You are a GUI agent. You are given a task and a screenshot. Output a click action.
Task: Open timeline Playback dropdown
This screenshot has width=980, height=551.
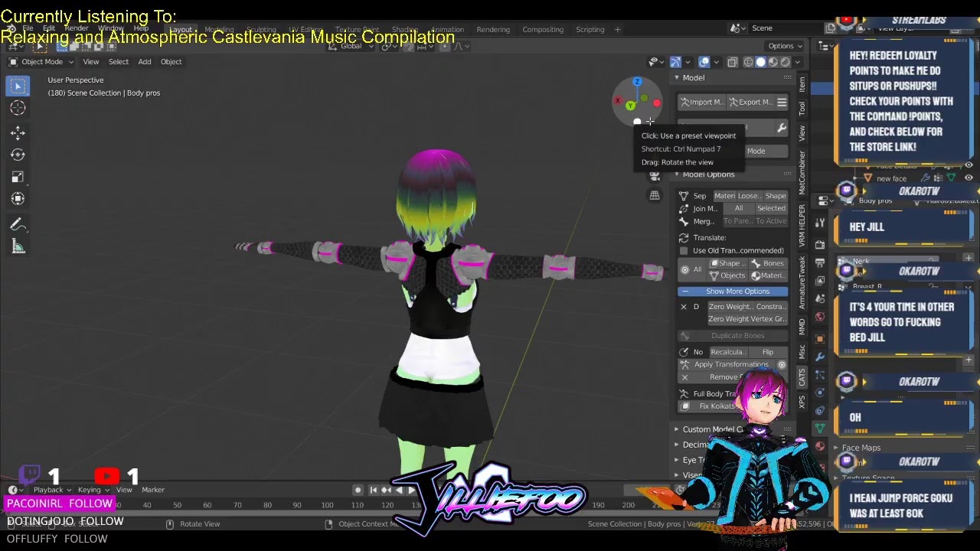click(x=51, y=490)
